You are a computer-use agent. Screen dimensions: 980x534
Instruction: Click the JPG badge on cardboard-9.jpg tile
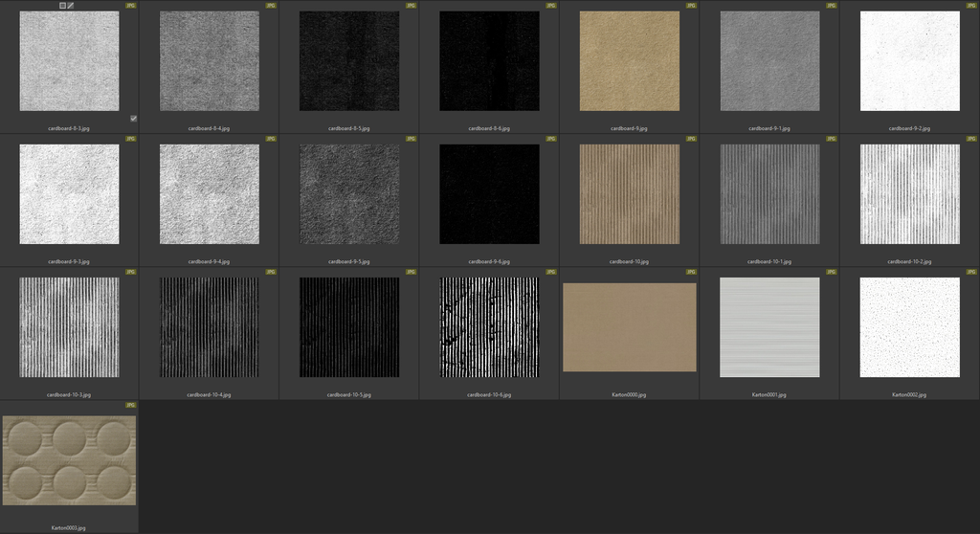(x=691, y=6)
